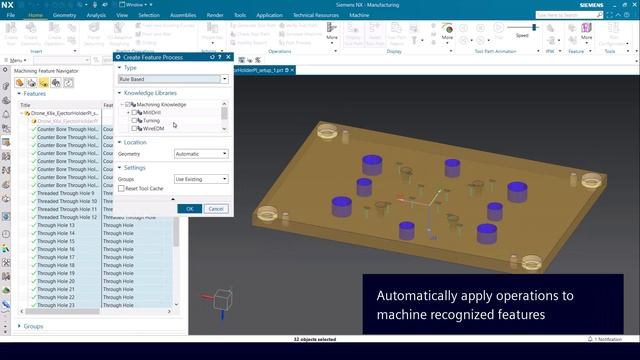Click the Create Tool ribbon icon

11,33
